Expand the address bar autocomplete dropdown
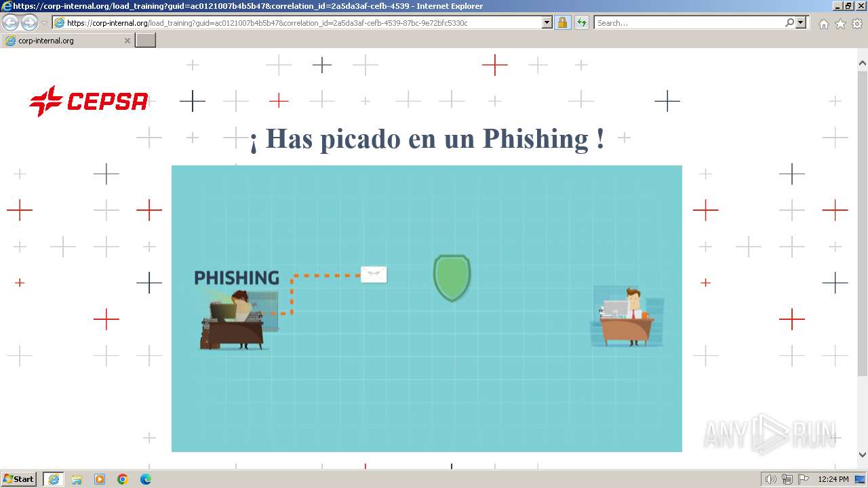The width and height of the screenshot is (868, 488). pos(547,22)
